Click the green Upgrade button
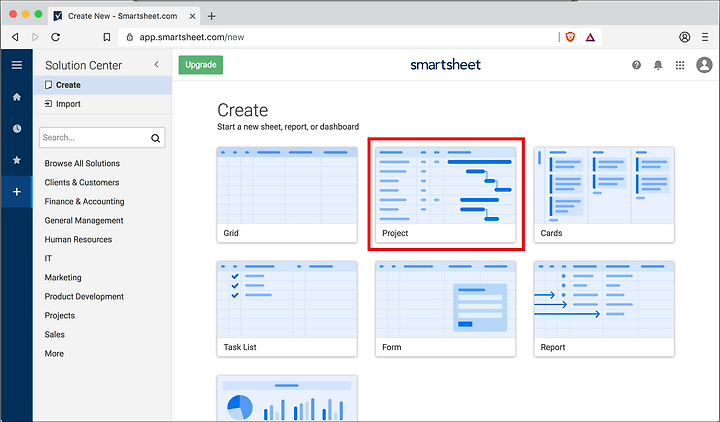The width and height of the screenshot is (720, 422). 201,65
